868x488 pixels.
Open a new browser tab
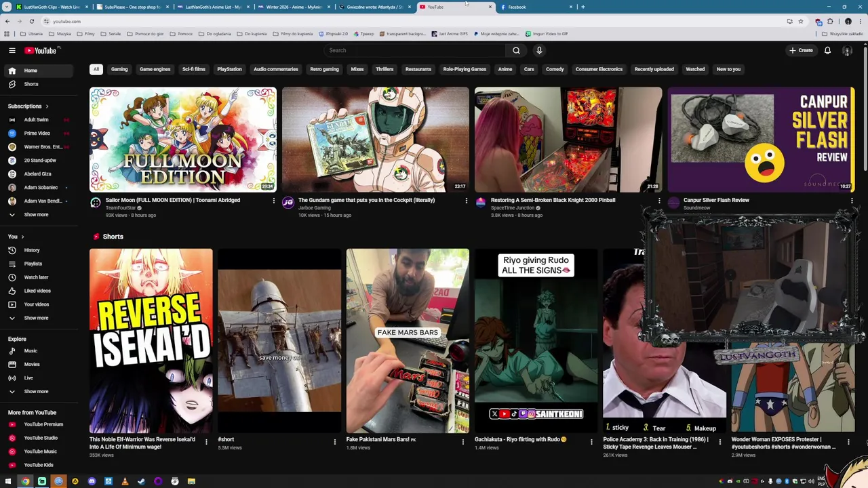(x=583, y=7)
